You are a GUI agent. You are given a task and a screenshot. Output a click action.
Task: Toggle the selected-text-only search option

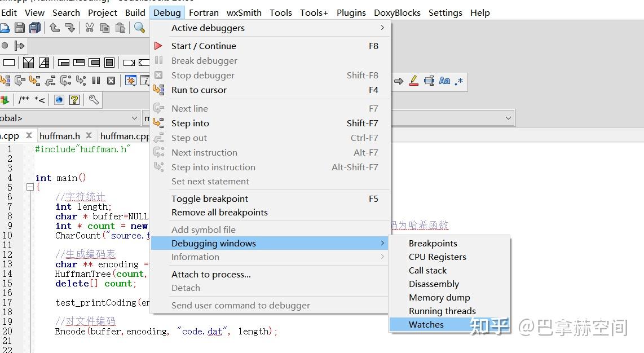click(x=429, y=81)
